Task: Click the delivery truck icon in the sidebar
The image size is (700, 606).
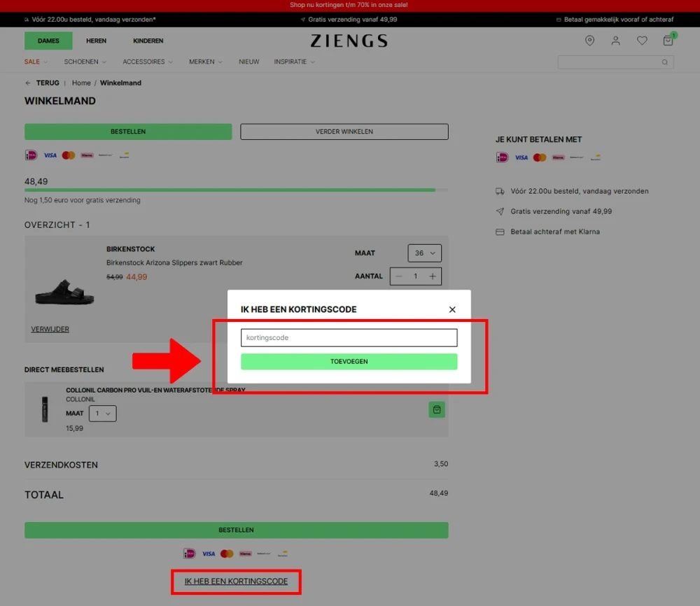Action: pyautogui.click(x=500, y=192)
